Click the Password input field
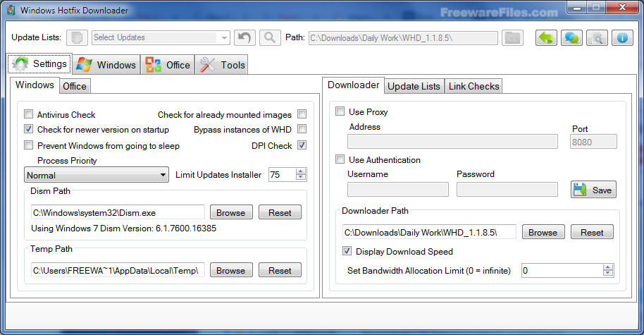644x335 pixels. point(507,190)
